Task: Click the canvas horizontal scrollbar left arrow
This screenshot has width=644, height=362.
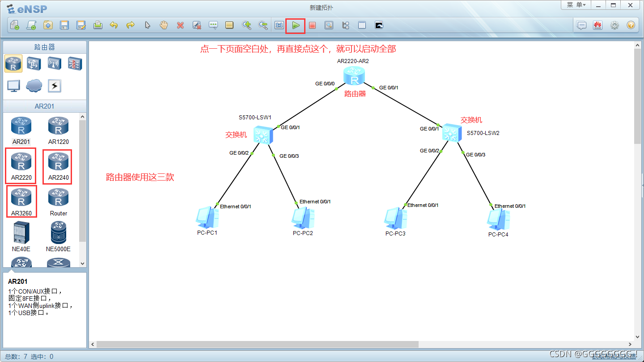Action: 93,345
